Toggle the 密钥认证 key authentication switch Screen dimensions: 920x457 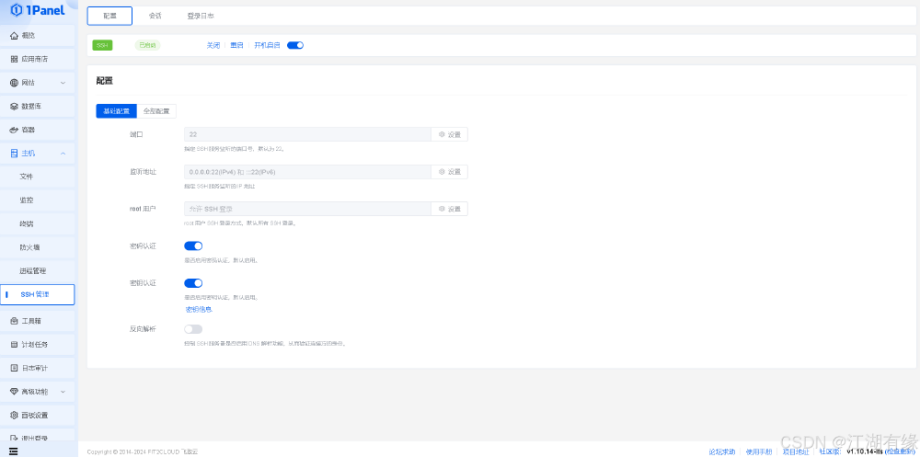pyautogui.click(x=193, y=283)
